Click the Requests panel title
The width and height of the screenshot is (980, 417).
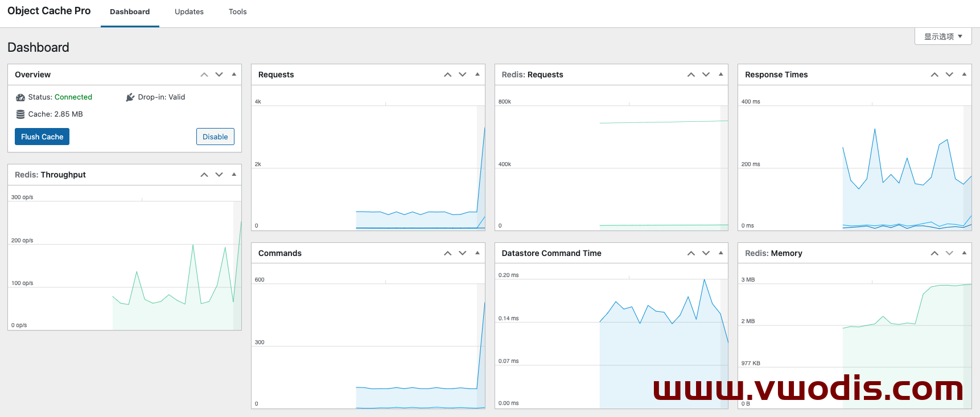coord(276,75)
